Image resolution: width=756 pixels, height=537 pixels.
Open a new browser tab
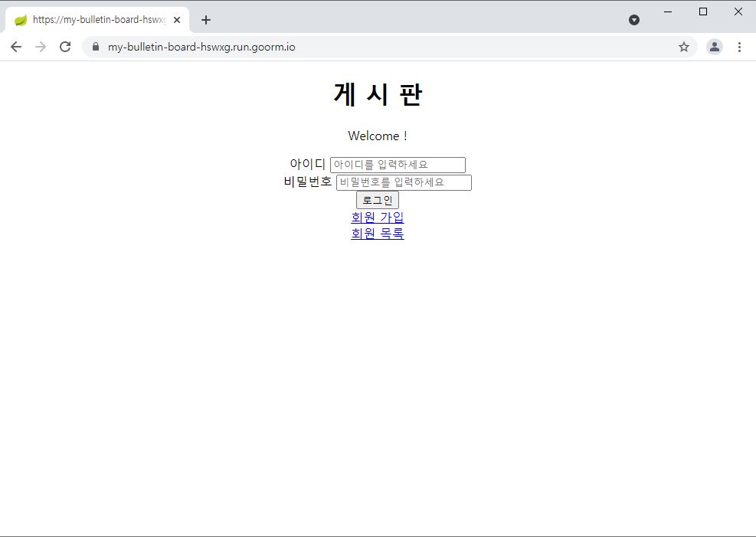coord(206,20)
